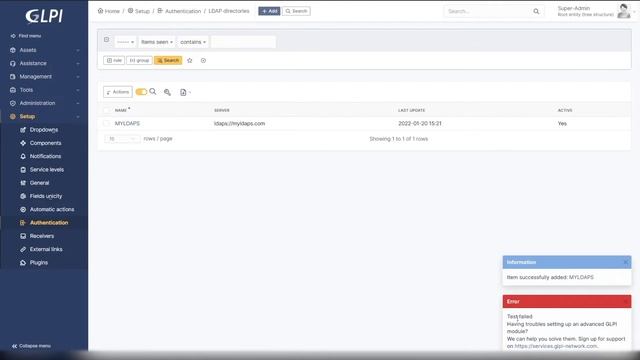The height and width of the screenshot is (360, 640).
Task: Open the export file dropdown icon
Action: [185, 92]
